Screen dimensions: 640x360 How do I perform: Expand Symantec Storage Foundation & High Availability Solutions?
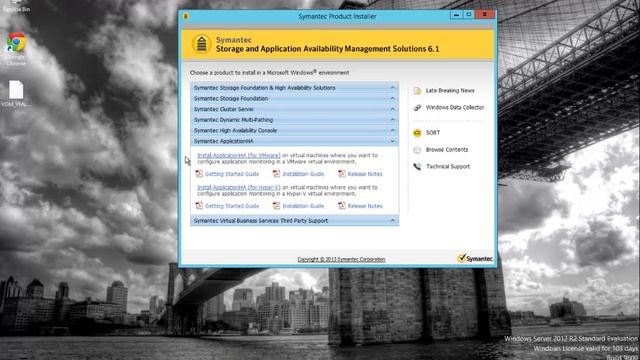[x=294, y=88]
